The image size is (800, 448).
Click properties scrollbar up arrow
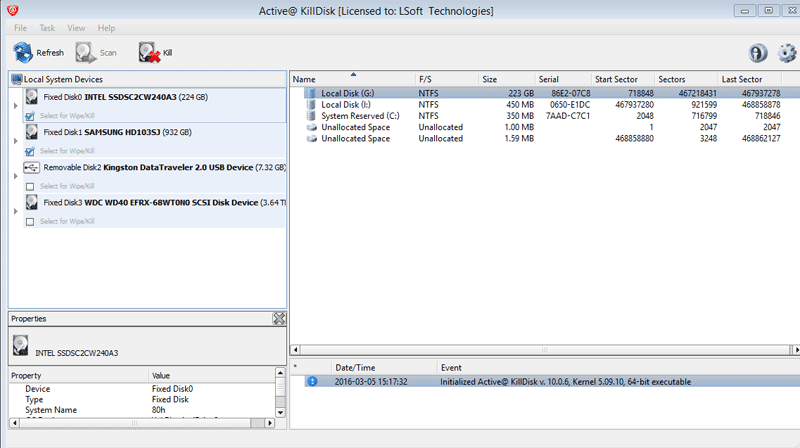click(x=280, y=373)
